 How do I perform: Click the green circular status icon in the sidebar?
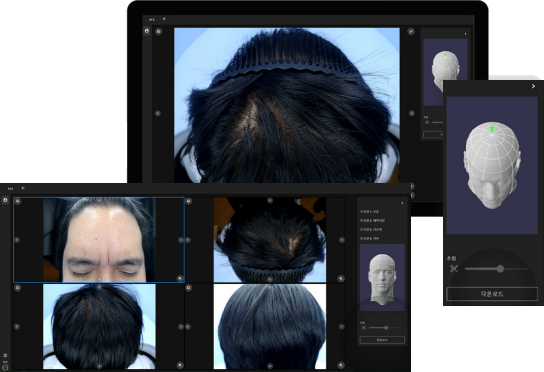tap(5, 367)
